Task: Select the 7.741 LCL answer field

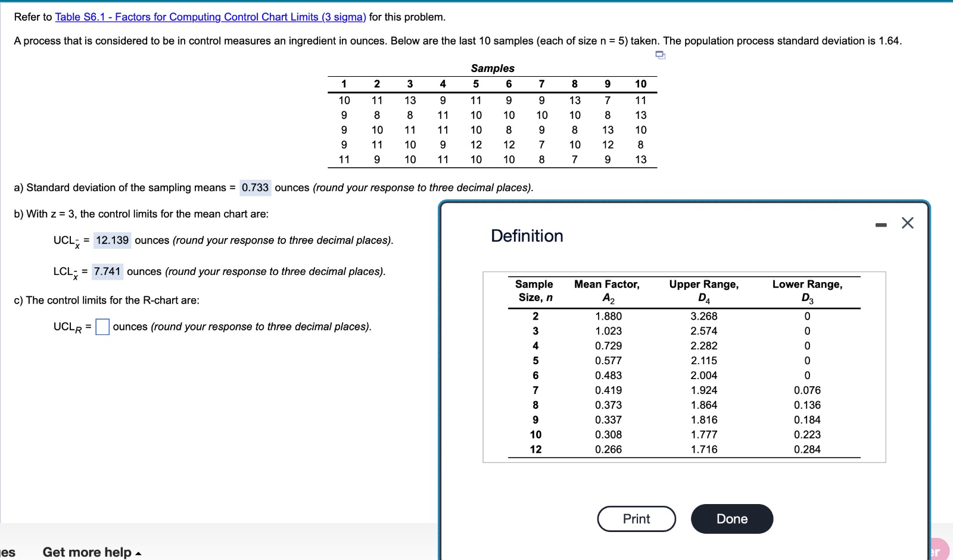Action: point(108,271)
